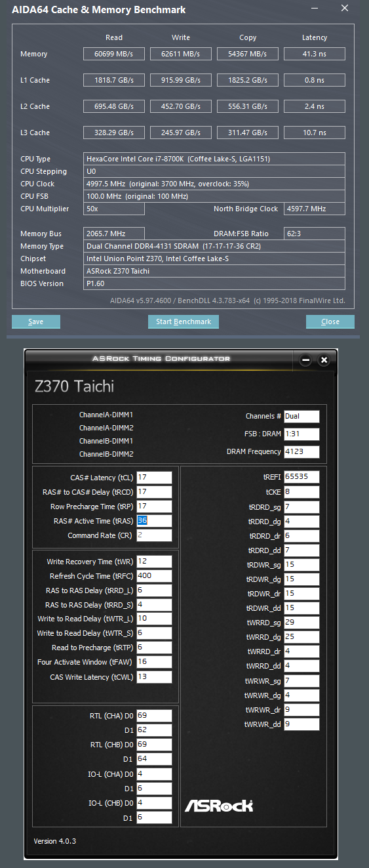Image resolution: width=369 pixels, height=868 pixels.
Task: Select L3 Cache Latency value 10.7 ns
Action: click(x=315, y=133)
